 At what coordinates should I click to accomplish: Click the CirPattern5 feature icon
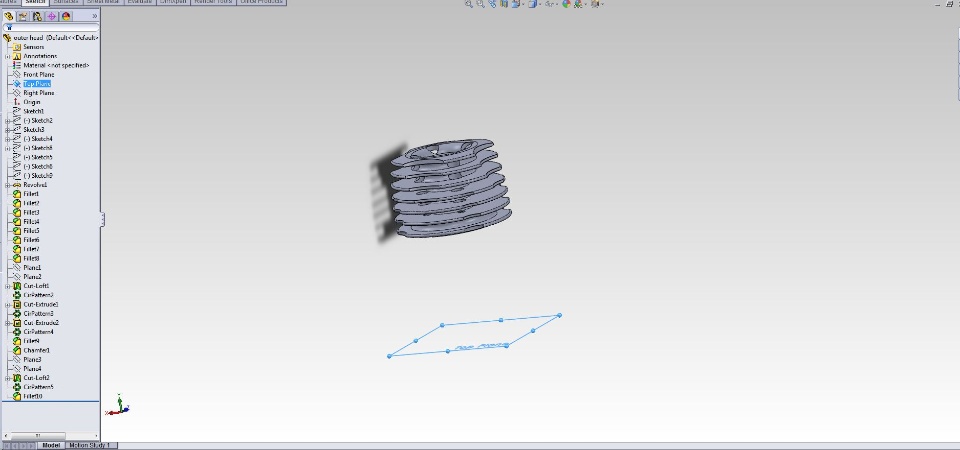(17, 387)
